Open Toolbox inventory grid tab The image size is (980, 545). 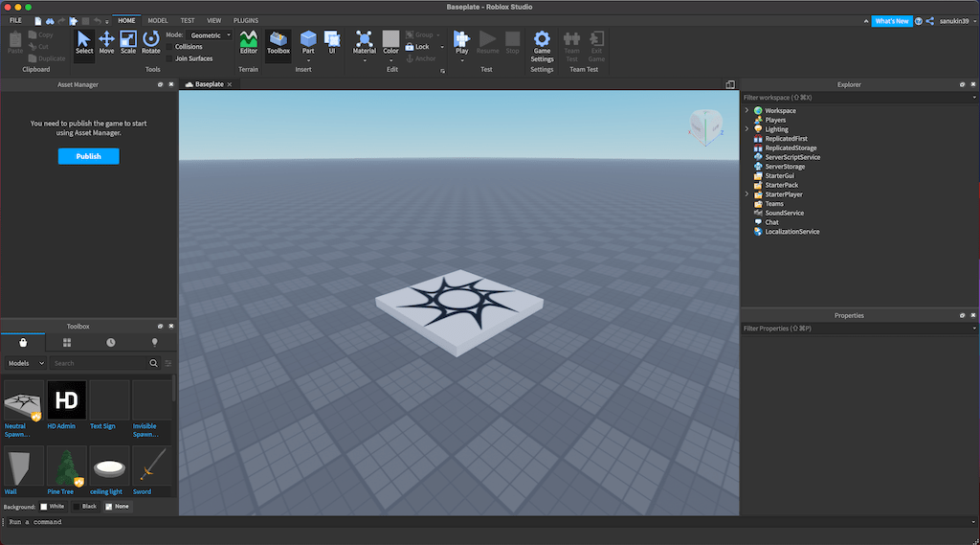[67, 342]
